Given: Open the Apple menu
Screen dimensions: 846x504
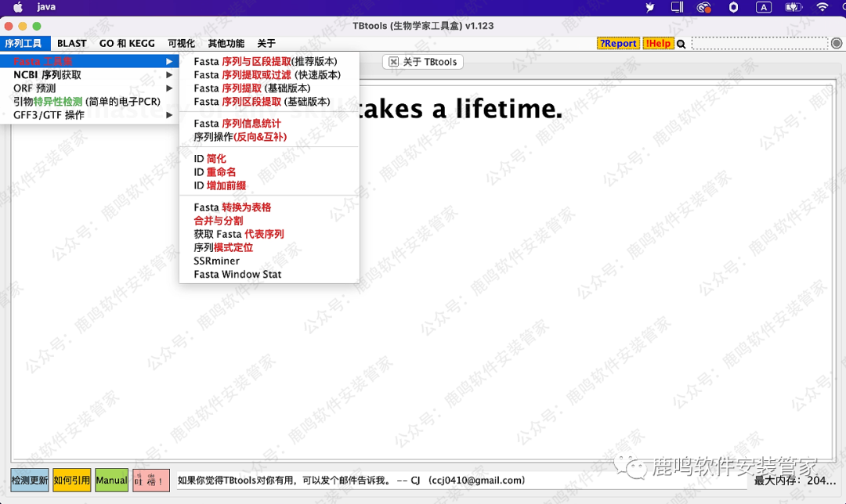Looking at the screenshot, I should (x=17, y=7).
